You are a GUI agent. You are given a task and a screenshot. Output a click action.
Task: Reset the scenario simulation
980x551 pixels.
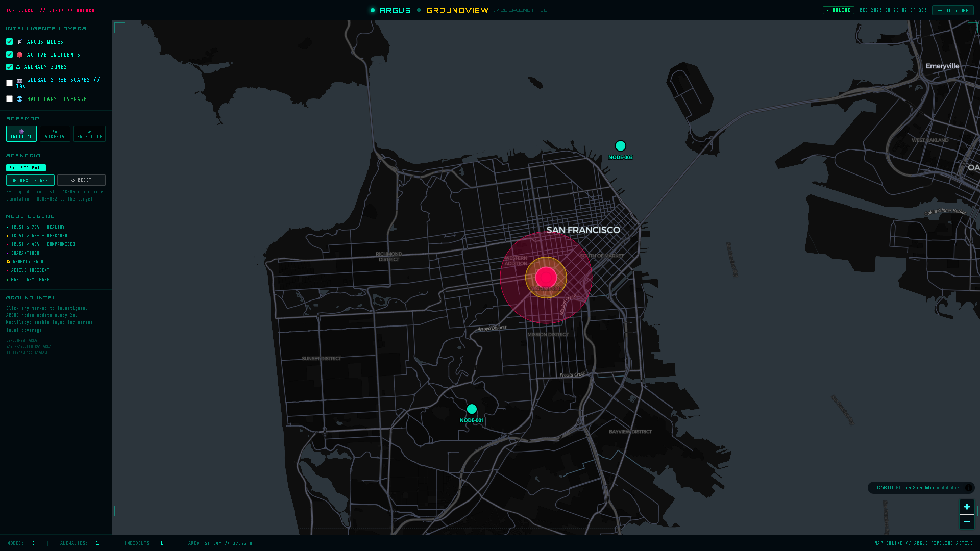click(81, 180)
